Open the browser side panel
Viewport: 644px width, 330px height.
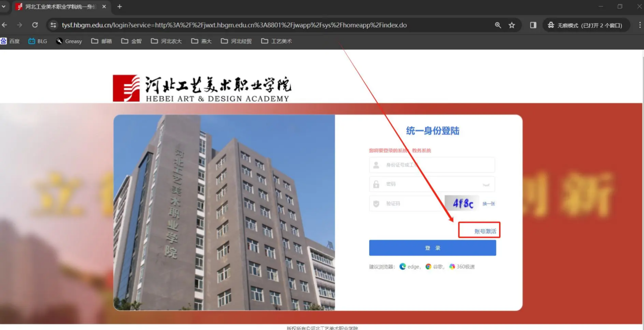[x=533, y=25]
